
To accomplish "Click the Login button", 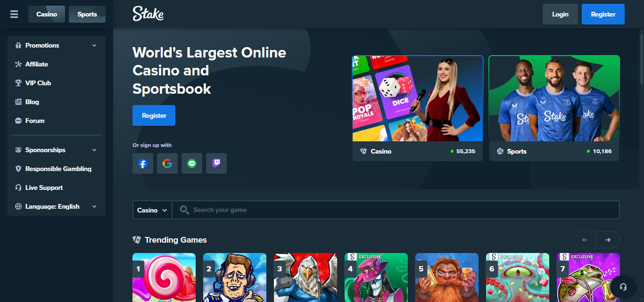I will [x=560, y=14].
